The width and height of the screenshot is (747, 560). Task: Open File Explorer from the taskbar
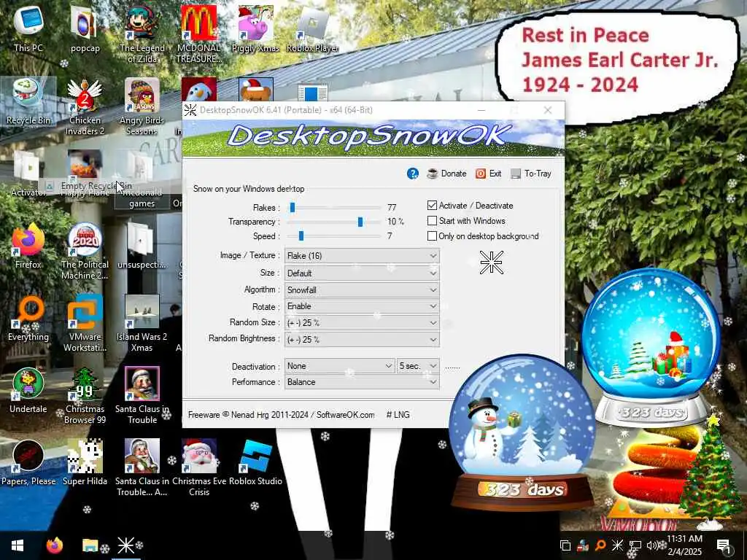90,545
